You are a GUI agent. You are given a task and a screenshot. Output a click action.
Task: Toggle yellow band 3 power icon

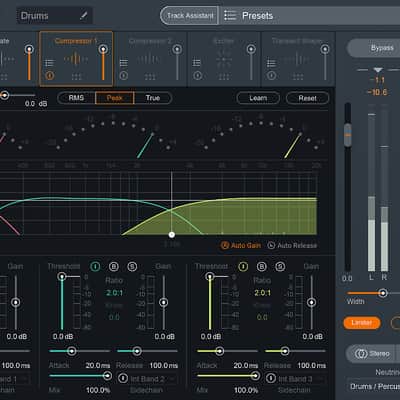coord(243,266)
